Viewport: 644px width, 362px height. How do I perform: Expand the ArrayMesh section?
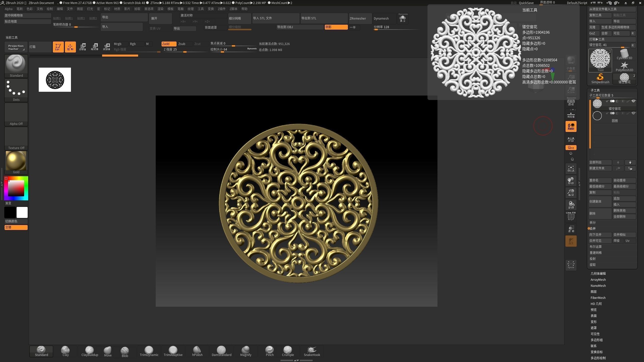point(598,280)
